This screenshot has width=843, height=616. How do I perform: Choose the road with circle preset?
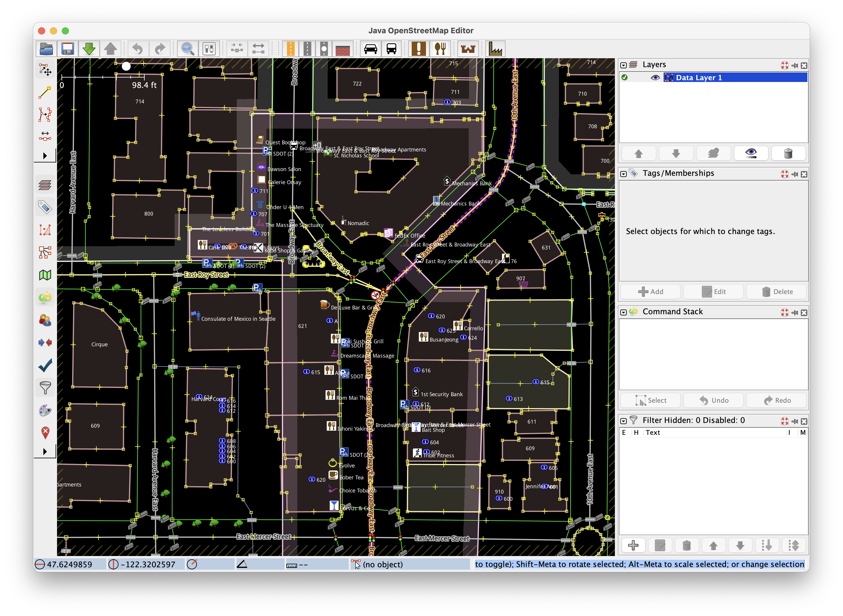324,49
